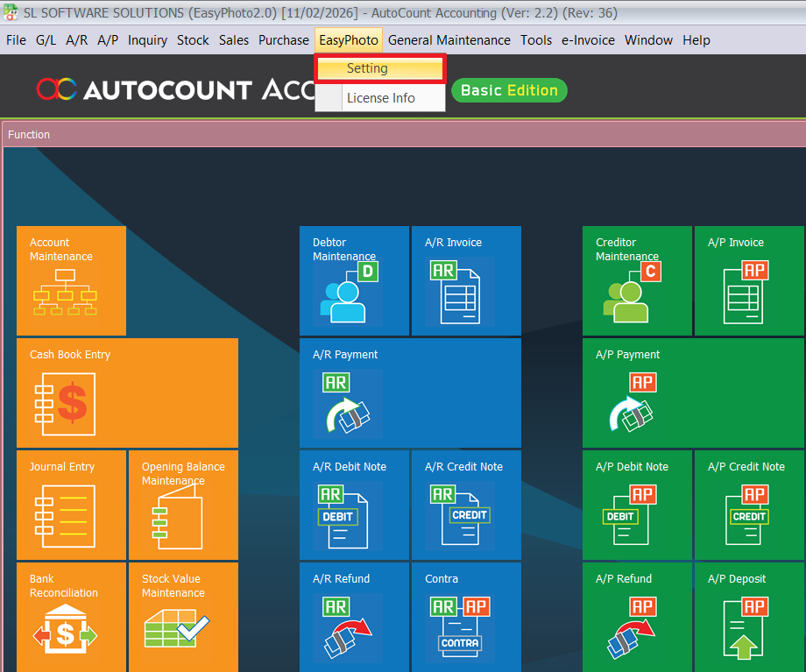
Task: Launch the A/P Payment icon
Action: [630, 404]
